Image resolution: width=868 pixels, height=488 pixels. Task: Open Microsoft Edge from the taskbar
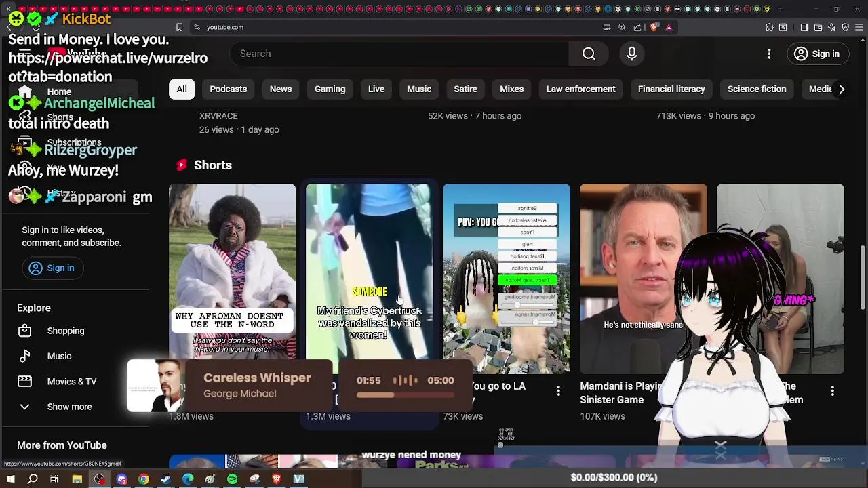[188, 479]
